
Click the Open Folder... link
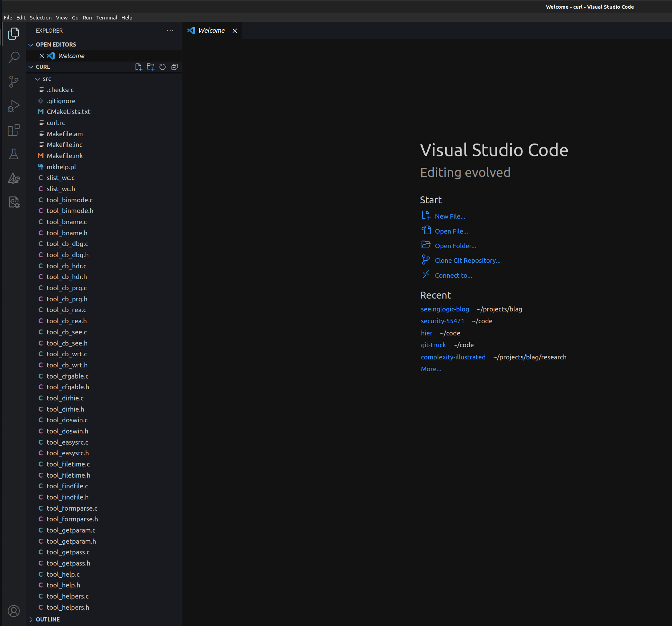456,246
